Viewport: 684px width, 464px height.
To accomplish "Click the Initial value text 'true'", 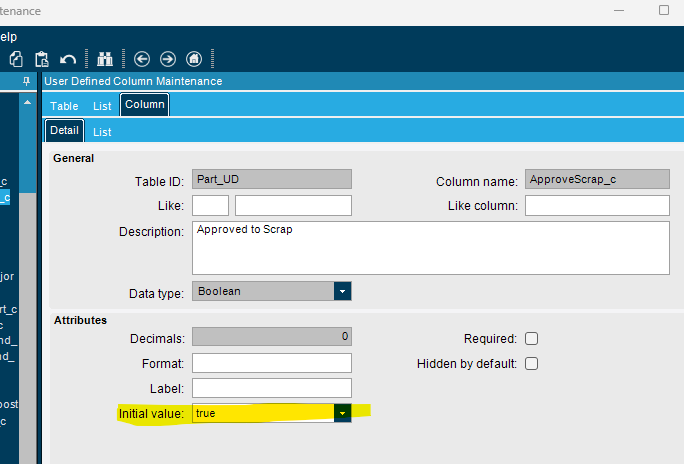I will point(205,413).
